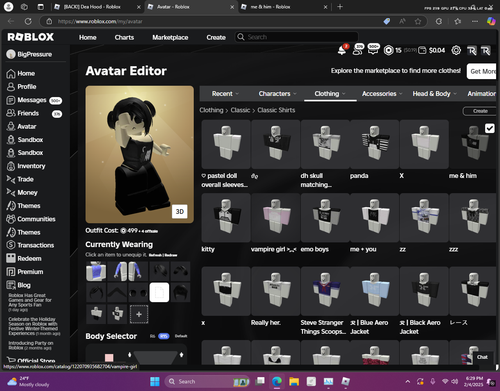Select the R15 body type

coord(163,336)
